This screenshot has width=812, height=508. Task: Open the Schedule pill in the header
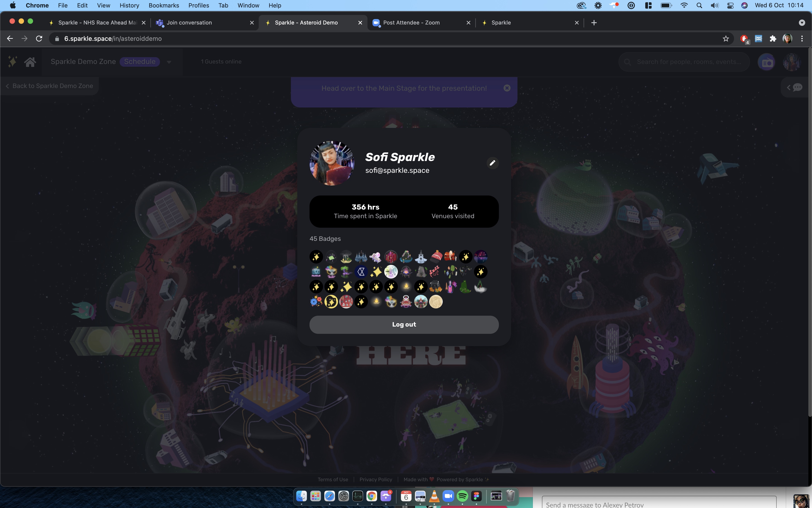click(x=140, y=62)
